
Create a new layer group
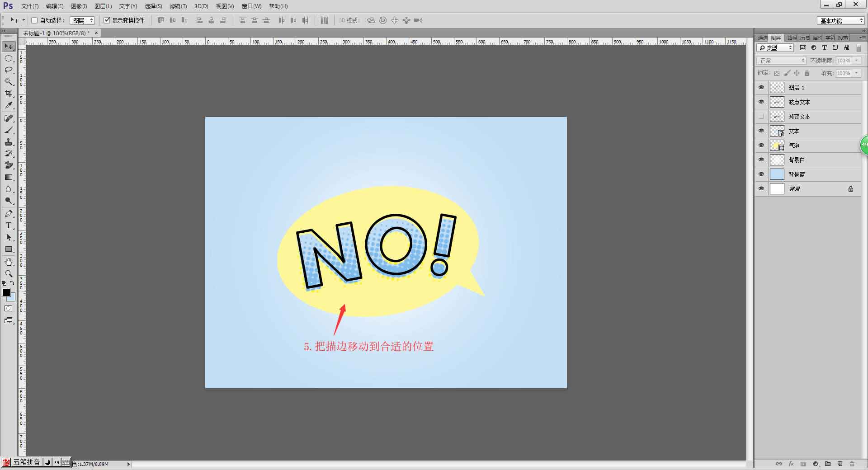pos(828,464)
